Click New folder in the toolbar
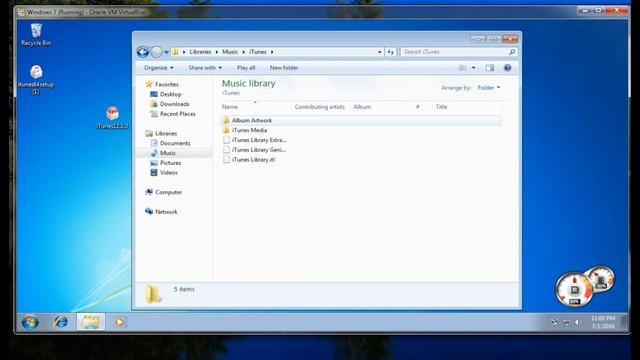This screenshot has height=360, width=640. (x=284, y=68)
